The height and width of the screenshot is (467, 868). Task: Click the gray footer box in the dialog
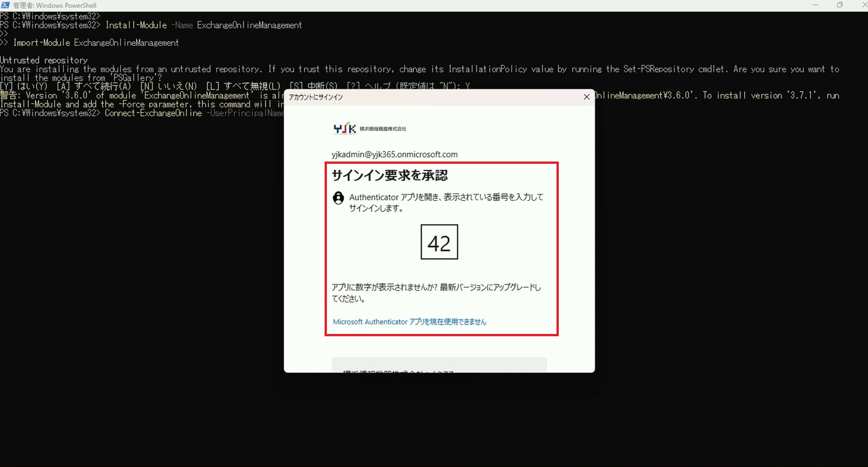coord(439,365)
